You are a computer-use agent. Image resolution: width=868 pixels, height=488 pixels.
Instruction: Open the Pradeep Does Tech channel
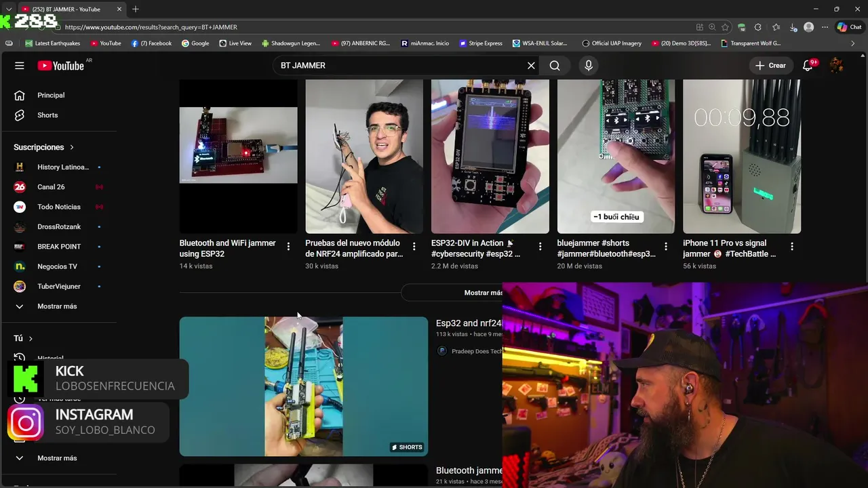(x=470, y=351)
